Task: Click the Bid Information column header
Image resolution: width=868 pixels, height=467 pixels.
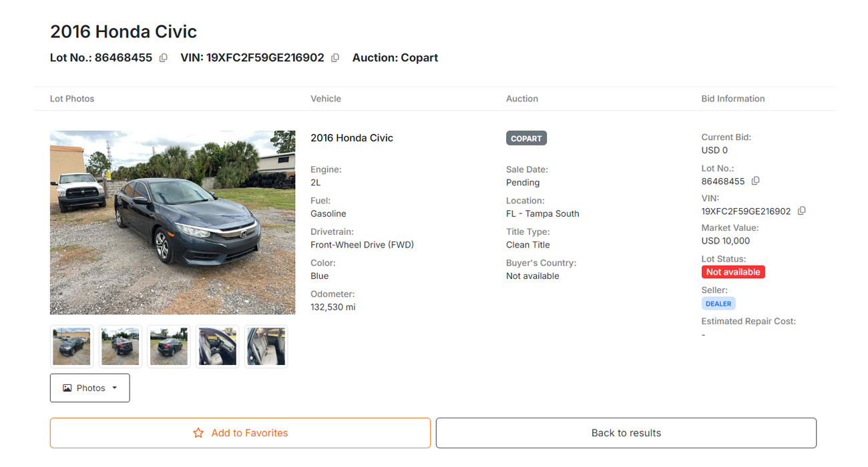Action: (733, 99)
